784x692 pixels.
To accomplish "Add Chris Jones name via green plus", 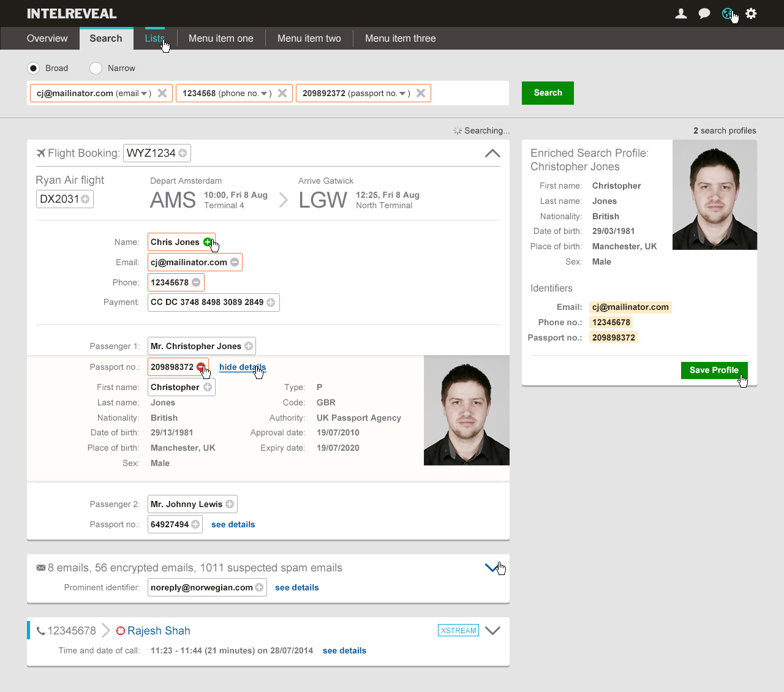I will point(208,242).
